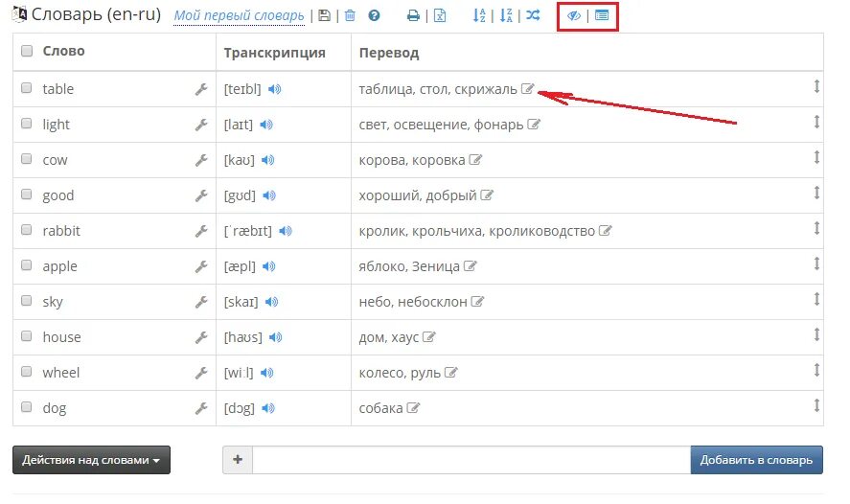
Task: Click the Слово column header
Action: click(x=63, y=51)
